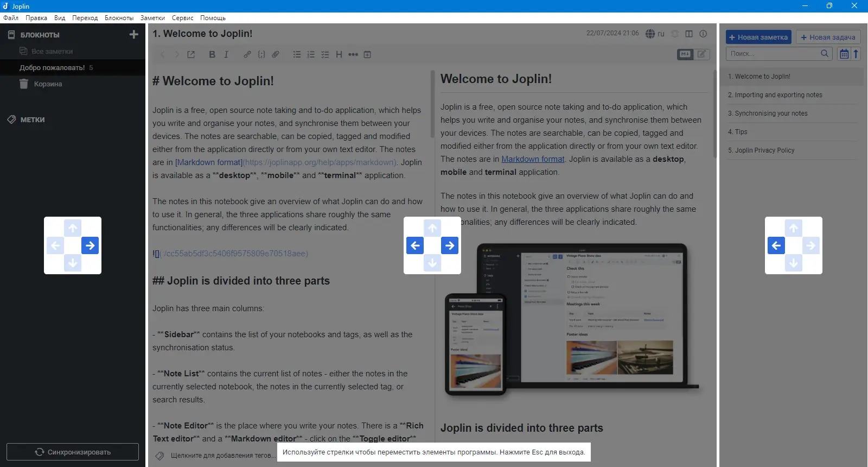Open the Правка menu
The image size is (868, 467).
36,18
